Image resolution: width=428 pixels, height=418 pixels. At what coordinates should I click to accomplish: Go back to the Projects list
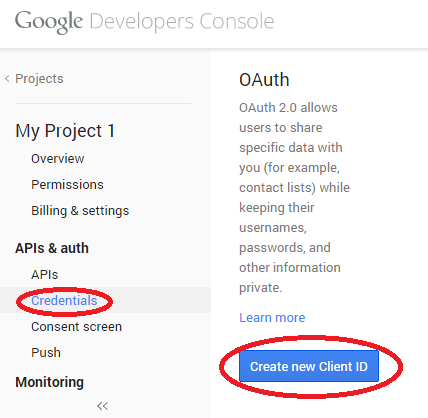39,79
